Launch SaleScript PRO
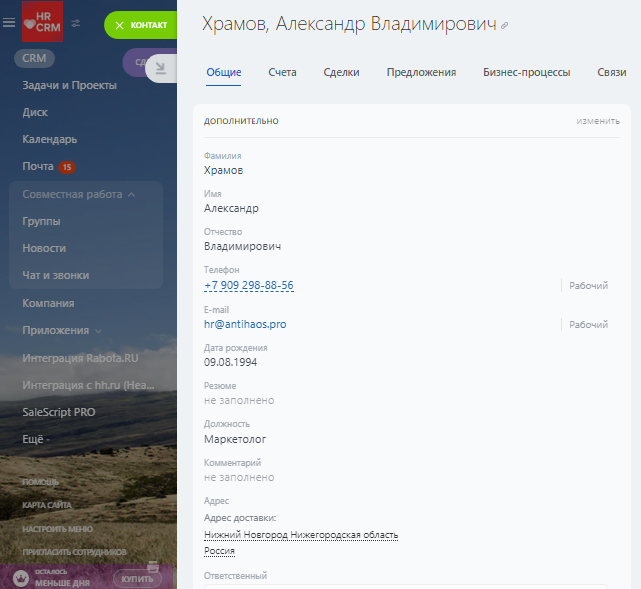This screenshot has width=641, height=589. pos(59,412)
